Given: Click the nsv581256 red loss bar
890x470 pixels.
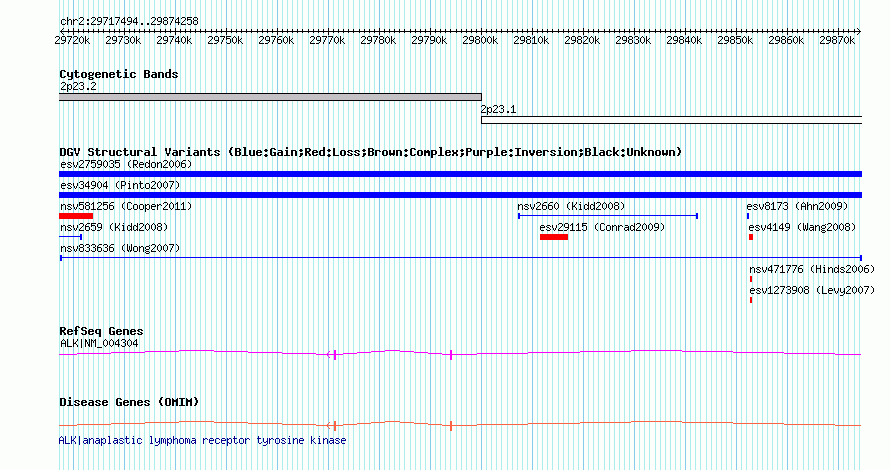Looking at the screenshot, I should [x=76, y=216].
